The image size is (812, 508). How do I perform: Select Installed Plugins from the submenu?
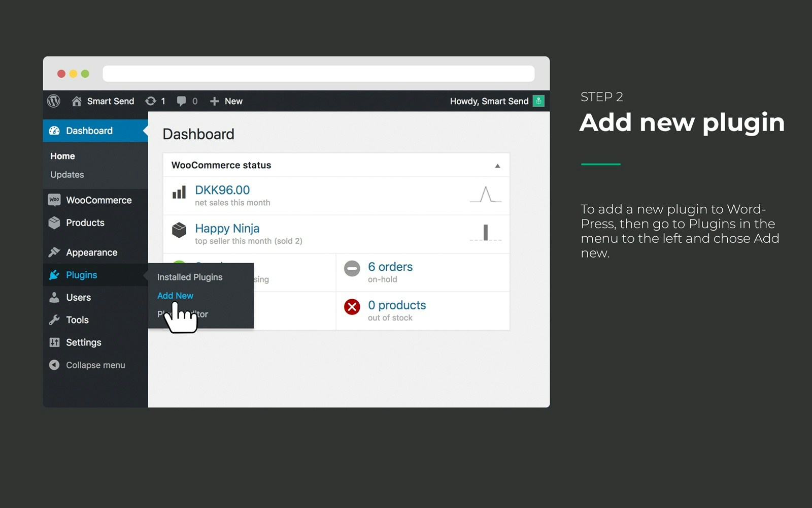click(x=189, y=277)
